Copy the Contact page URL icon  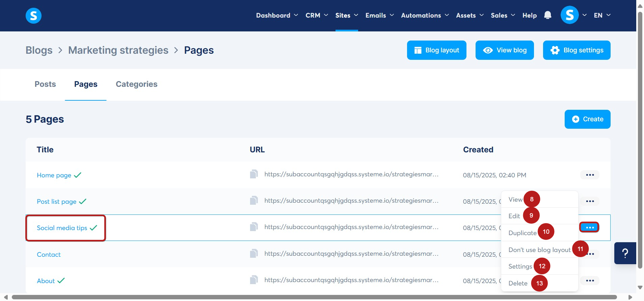point(254,253)
